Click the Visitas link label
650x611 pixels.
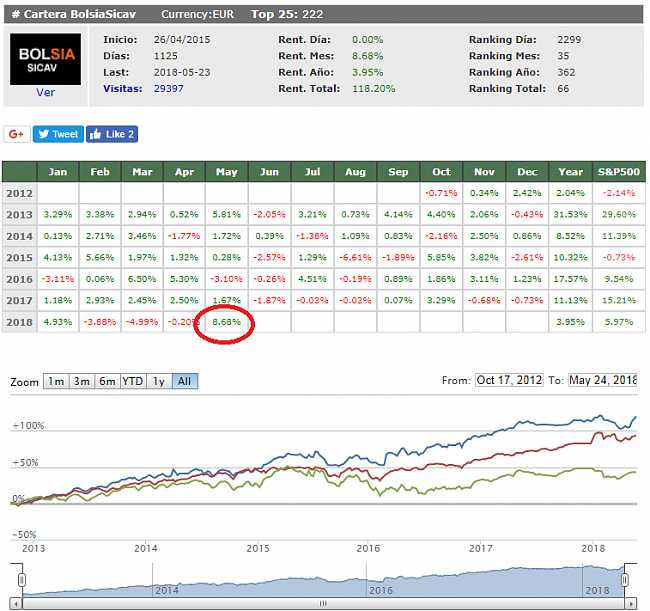[122, 89]
